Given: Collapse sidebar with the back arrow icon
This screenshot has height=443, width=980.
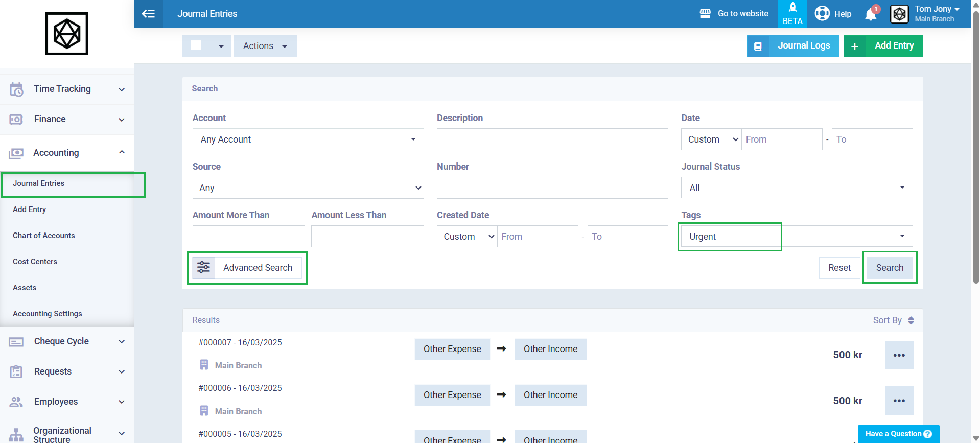Looking at the screenshot, I should coord(148,14).
